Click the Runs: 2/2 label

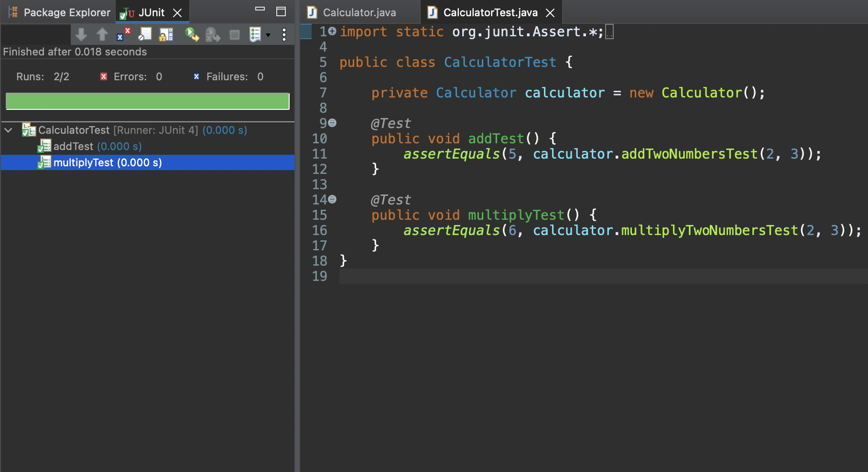coord(43,76)
